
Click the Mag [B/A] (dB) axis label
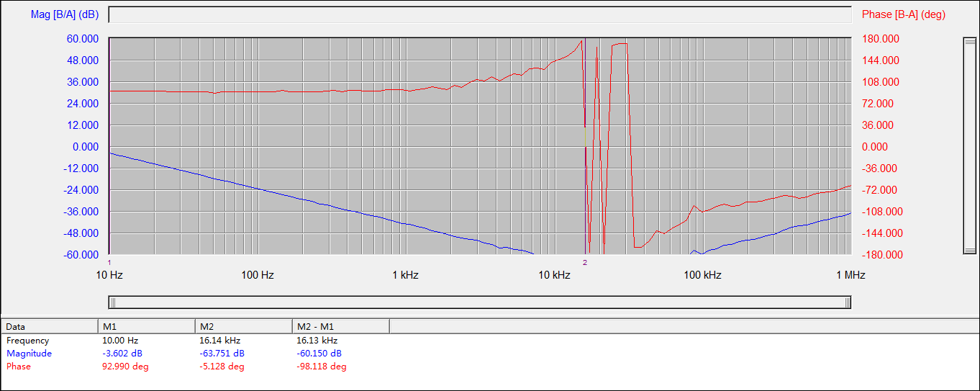coord(65,14)
